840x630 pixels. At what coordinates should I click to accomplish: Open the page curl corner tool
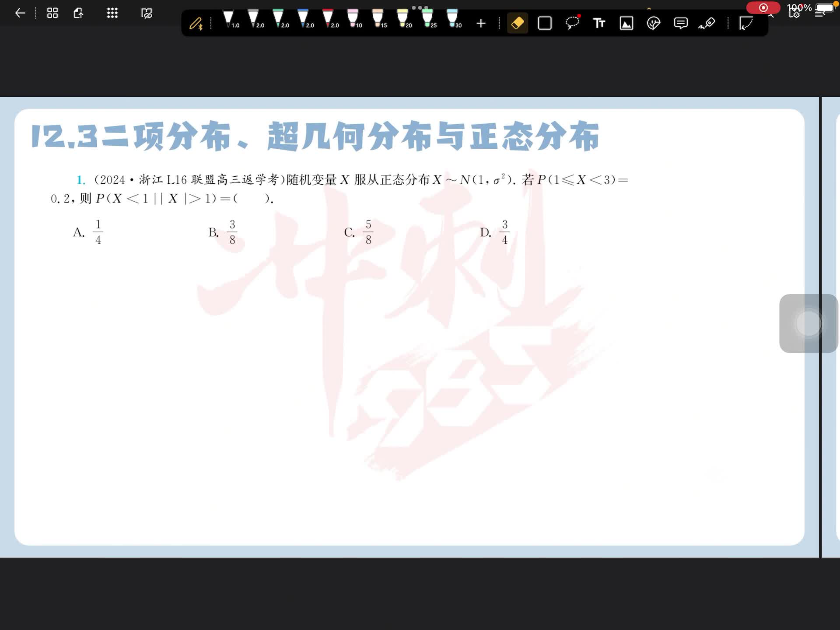[x=745, y=23]
